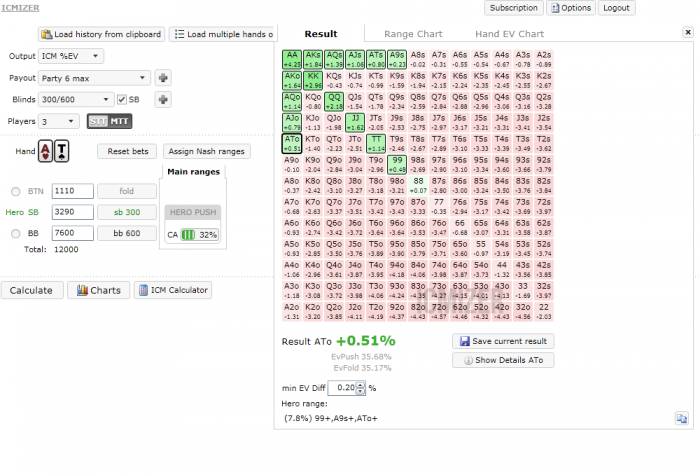Open Load multiple hands

223,34
